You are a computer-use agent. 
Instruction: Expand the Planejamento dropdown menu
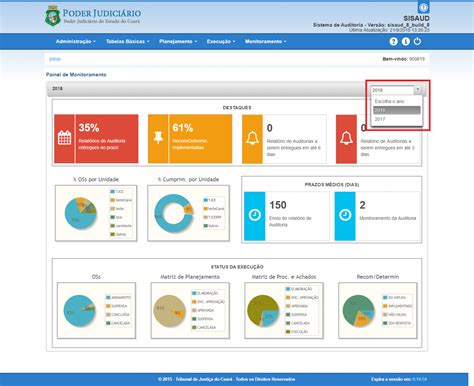click(178, 41)
